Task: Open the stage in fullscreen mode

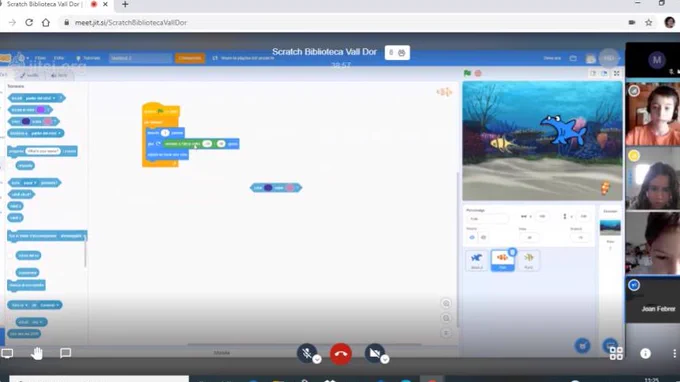Action: pos(616,73)
